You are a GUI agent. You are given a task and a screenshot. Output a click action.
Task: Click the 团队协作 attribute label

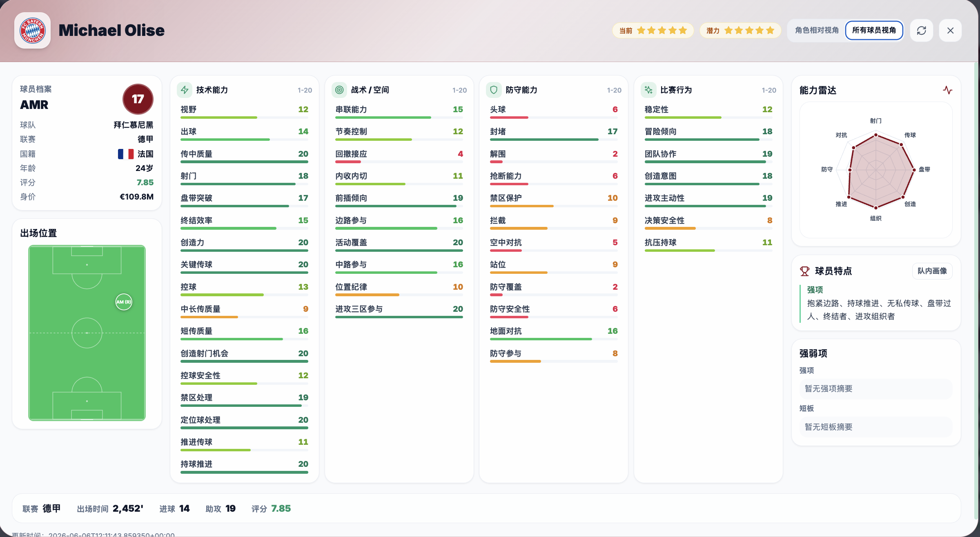661,154
